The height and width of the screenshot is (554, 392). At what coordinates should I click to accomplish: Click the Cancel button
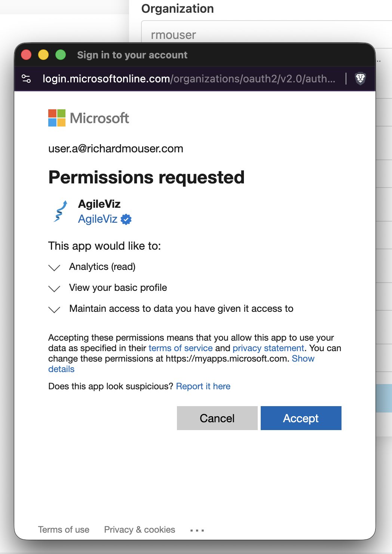(x=217, y=418)
